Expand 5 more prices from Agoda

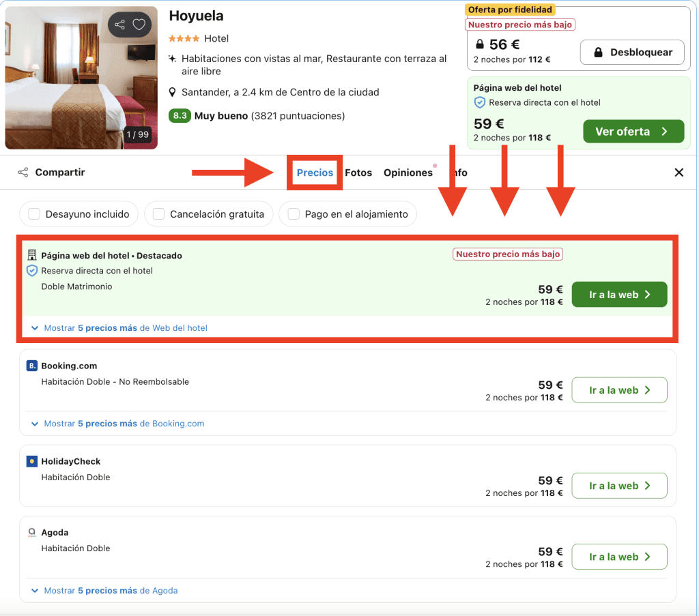click(x=104, y=591)
